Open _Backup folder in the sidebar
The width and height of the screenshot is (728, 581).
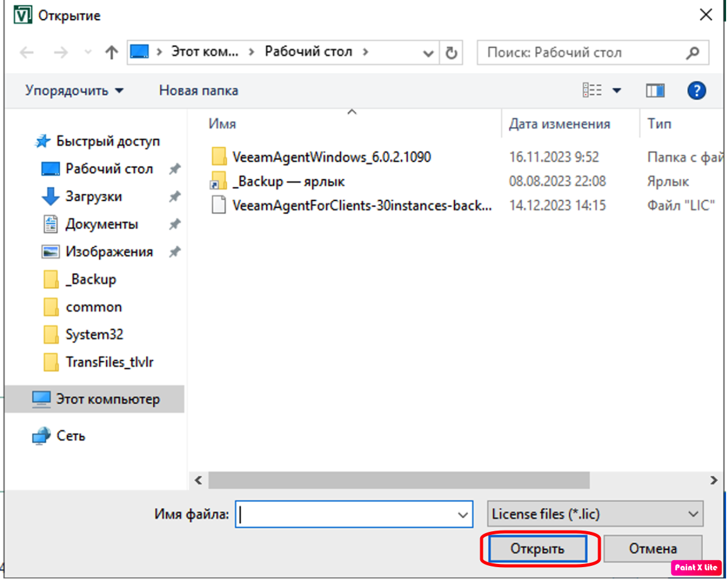[91, 279]
